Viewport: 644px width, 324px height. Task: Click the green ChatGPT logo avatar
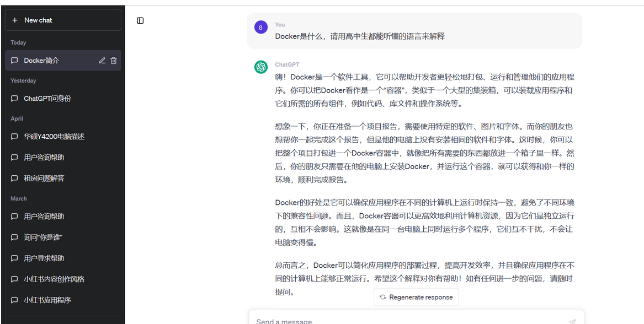261,67
